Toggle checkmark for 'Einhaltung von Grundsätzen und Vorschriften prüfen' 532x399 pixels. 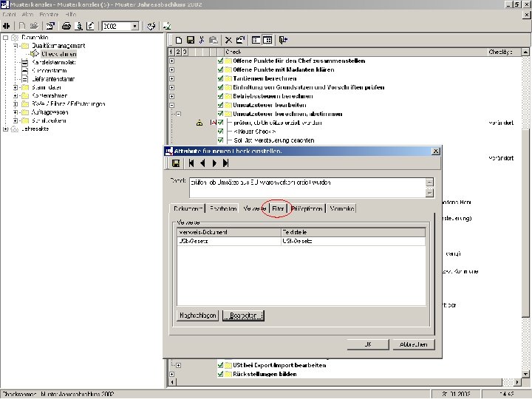[220, 87]
